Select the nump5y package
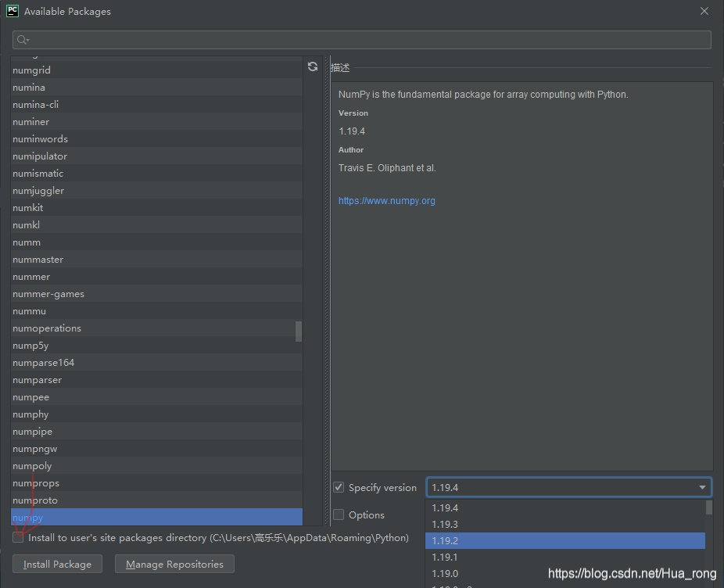Viewport: 724px width, 588px height. (156, 346)
